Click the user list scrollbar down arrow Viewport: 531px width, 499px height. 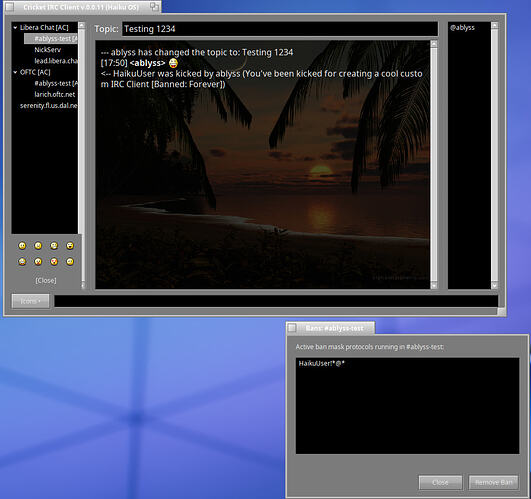pos(494,285)
